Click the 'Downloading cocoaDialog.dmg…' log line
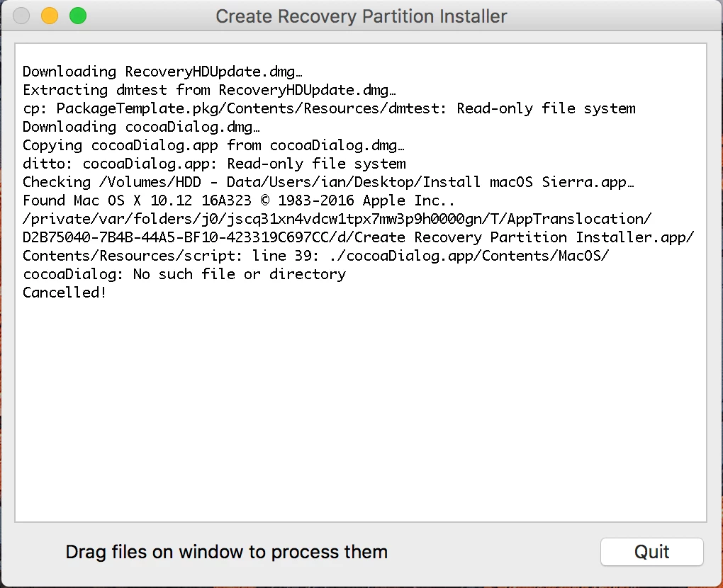The image size is (723, 588). tap(141, 127)
